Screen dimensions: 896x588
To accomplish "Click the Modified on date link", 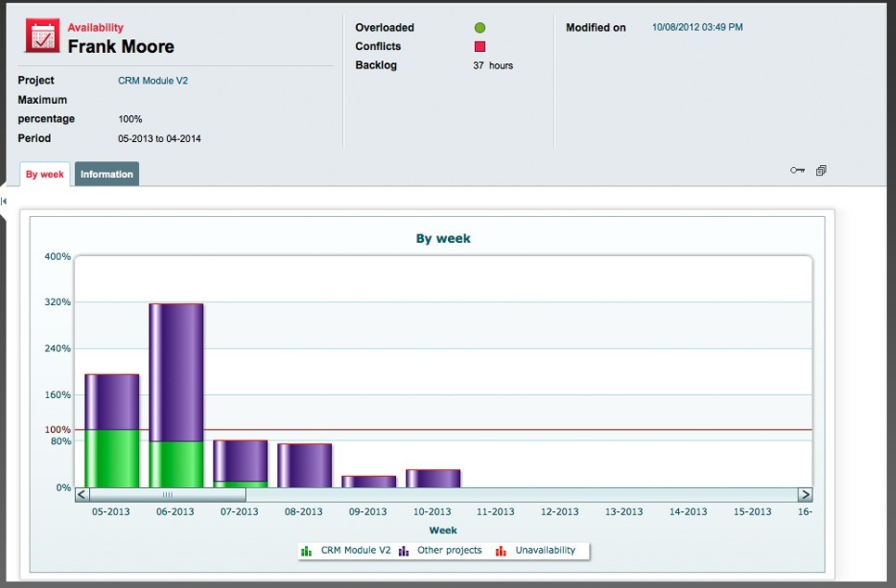I will [x=697, y=28].
